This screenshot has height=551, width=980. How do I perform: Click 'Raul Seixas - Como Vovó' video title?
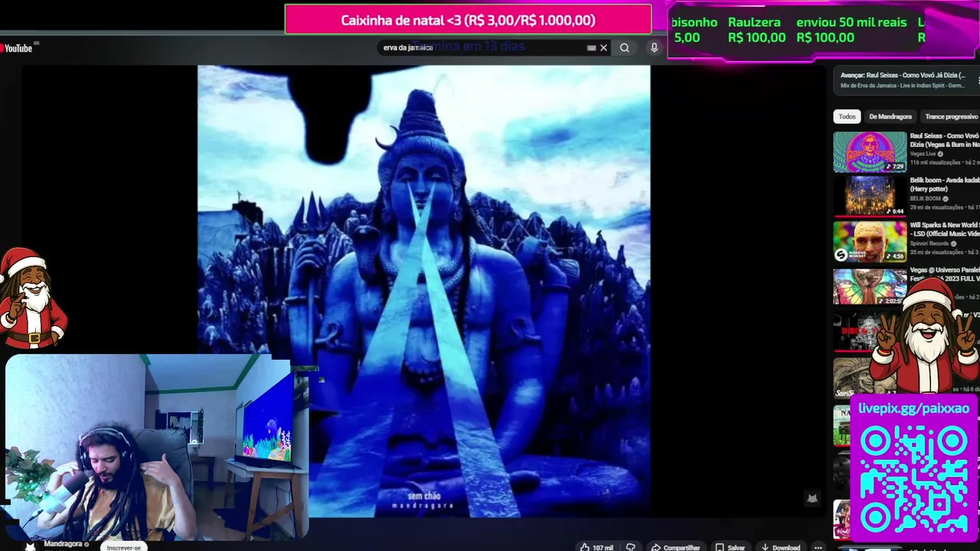tap(945, 140)
